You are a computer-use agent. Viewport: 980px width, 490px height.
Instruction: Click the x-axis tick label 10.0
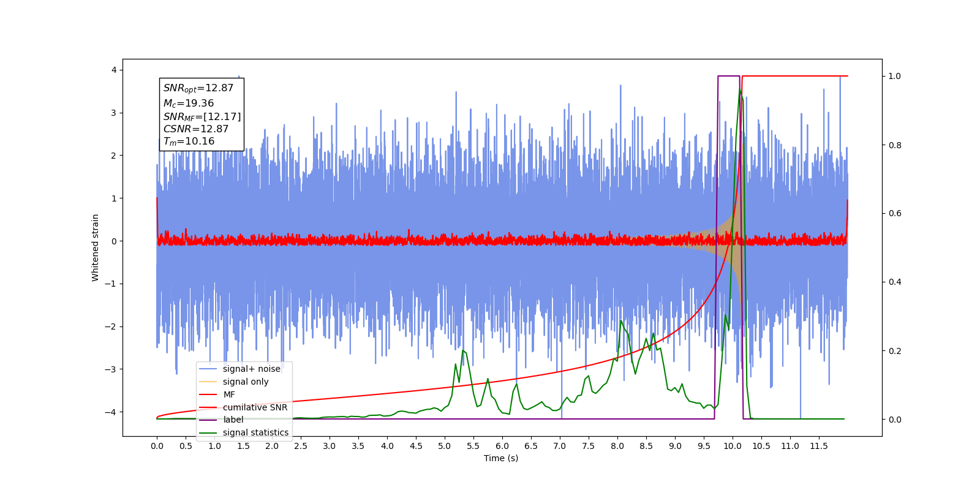(732, 446)
